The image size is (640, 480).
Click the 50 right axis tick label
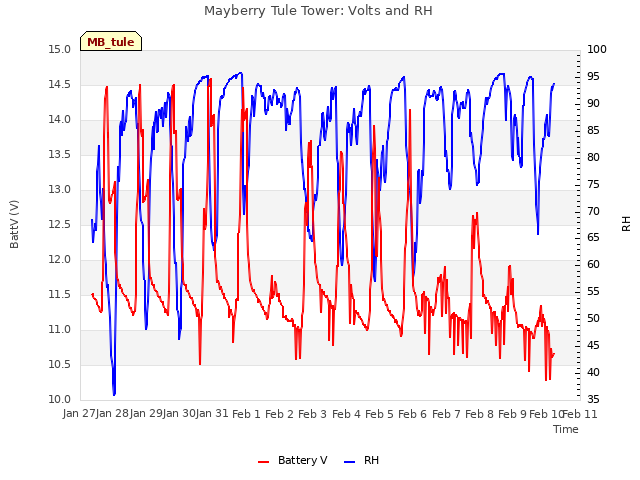point(593,319)
